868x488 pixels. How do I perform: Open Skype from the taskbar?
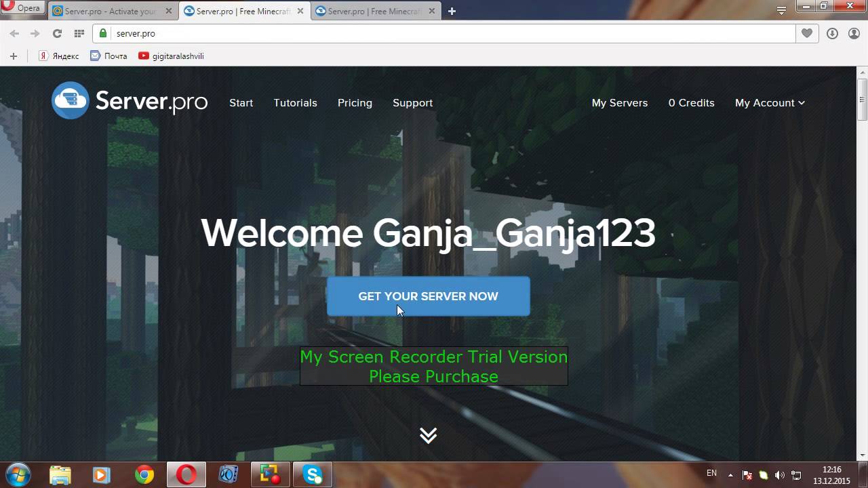click(x=313, y=475)
